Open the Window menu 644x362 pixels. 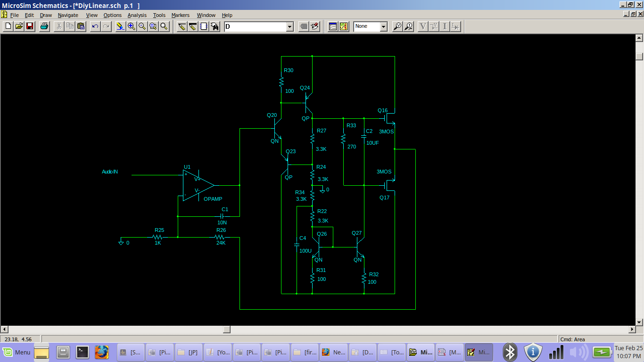click(206, 15)
